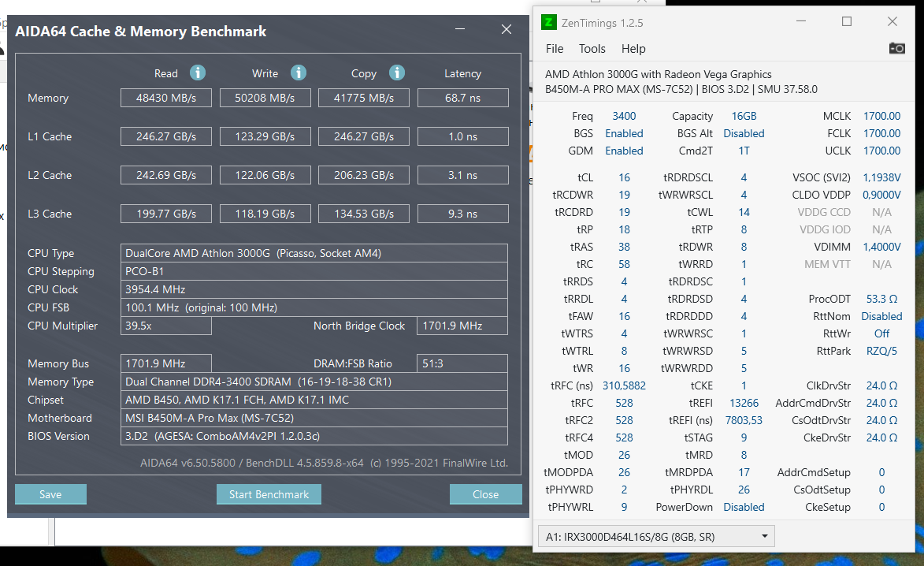This screenshot has height=566, width=924.
Task: Click the Memory Latency value box
Action: tap(462, 98)
